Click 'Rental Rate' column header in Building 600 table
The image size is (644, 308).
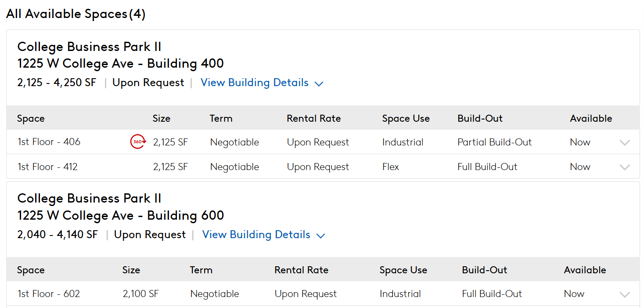click(302, 270)
